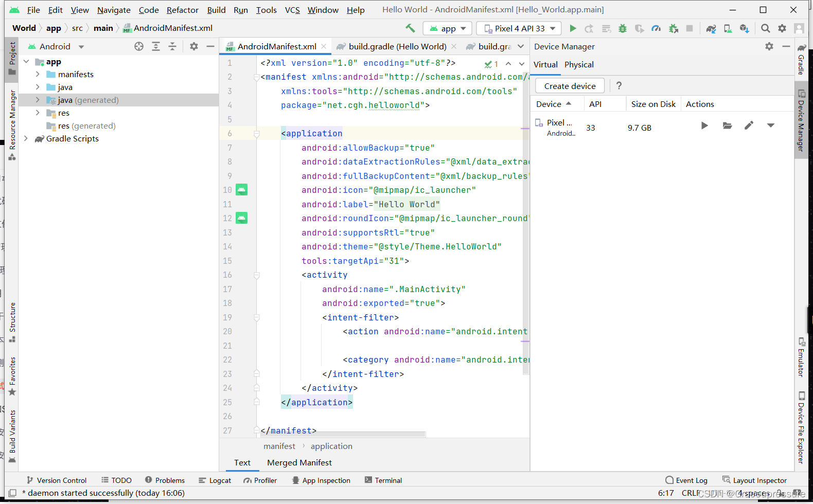Click the Apply Code Changes icon
Image resolution: width=813 pixels, height=504 pixels.
[x=606, y=28]
